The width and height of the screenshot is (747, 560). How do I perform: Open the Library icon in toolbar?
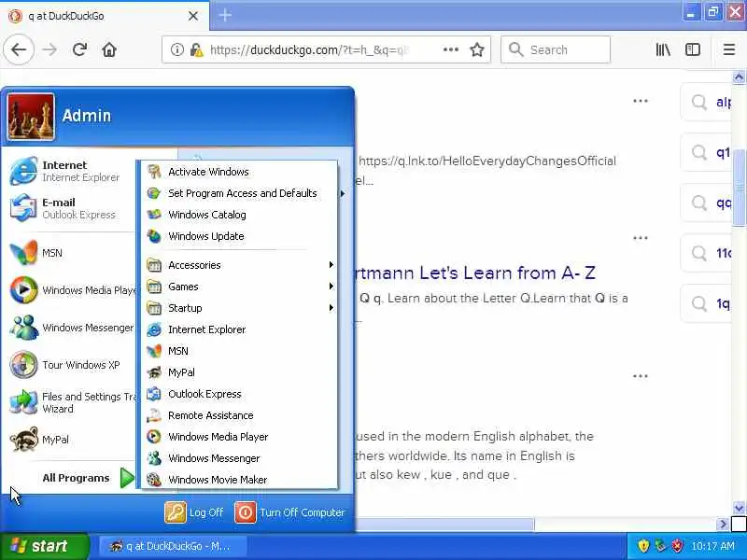click(x=663, y=49)
